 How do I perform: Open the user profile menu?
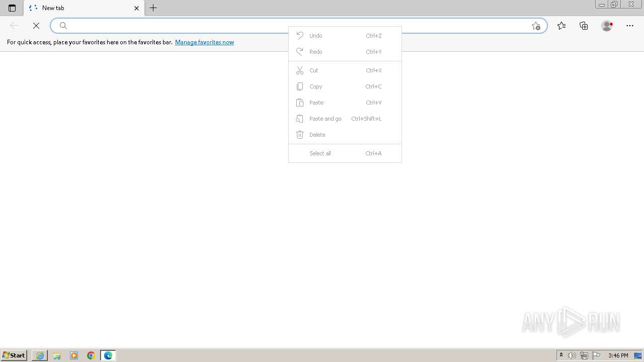coord(607,26)
